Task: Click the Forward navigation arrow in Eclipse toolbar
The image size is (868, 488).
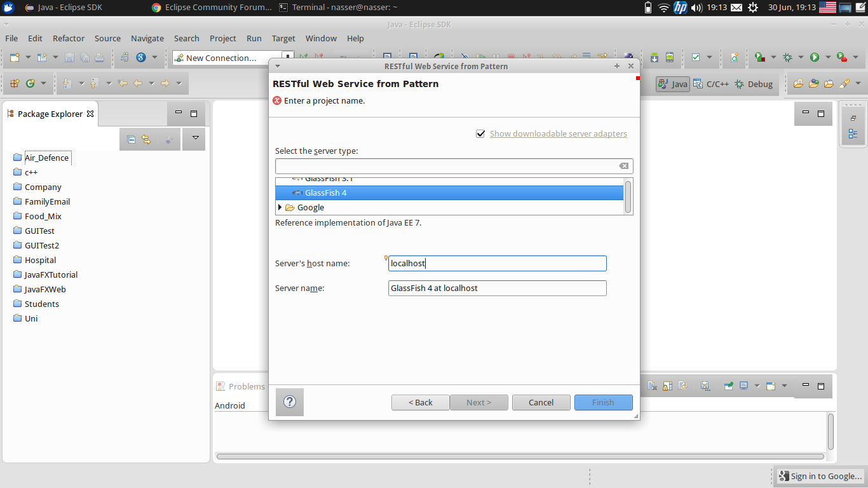Action: tap(165, 83)
